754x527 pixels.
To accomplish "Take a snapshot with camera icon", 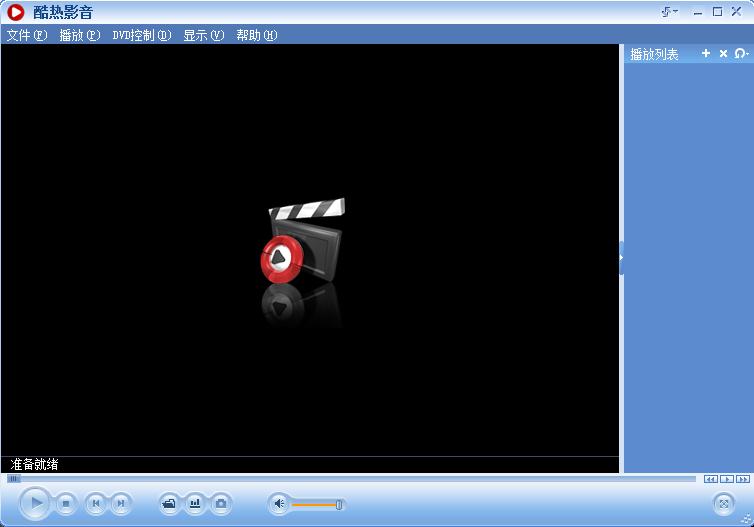I will pos(221,503).
